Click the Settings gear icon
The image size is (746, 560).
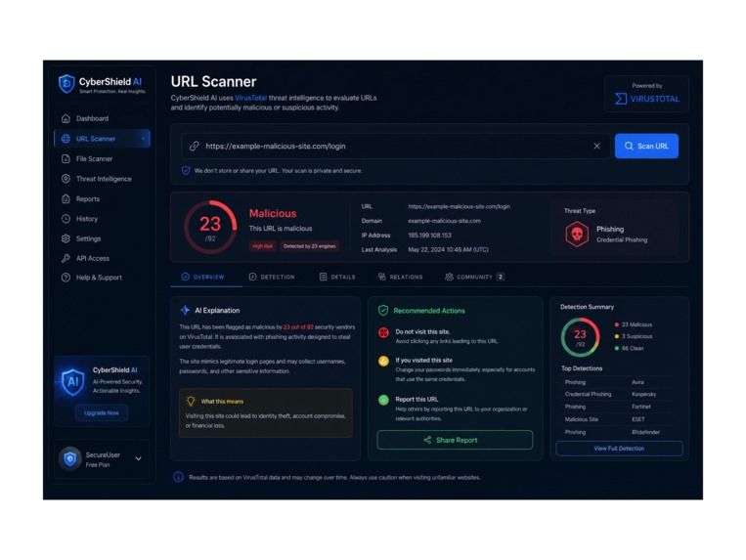coord(66,238)
